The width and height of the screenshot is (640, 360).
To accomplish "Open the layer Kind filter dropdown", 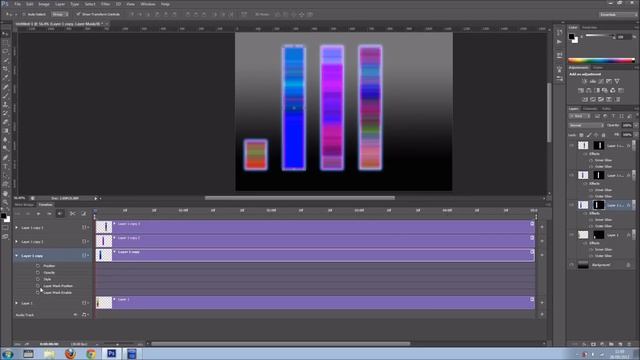I will (580, 116).
